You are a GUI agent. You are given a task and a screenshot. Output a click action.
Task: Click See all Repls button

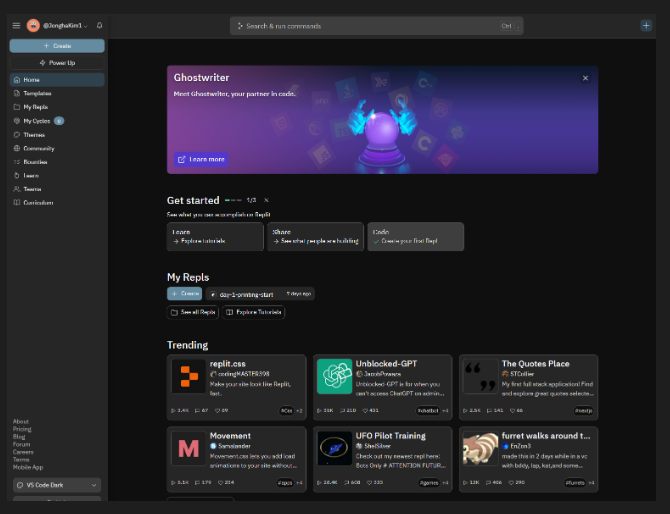pyautogui.click(x=193, y=312)
